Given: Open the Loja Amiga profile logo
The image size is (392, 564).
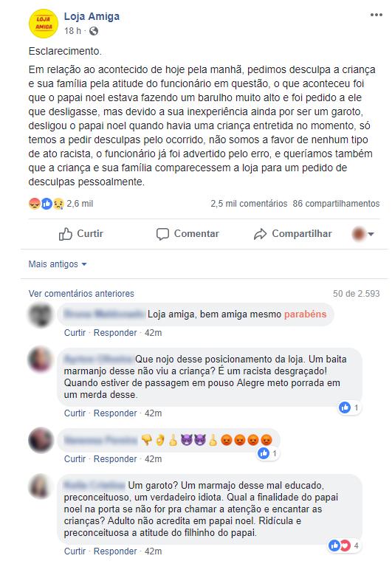Looking at the screenshot, I should (43, 24).
